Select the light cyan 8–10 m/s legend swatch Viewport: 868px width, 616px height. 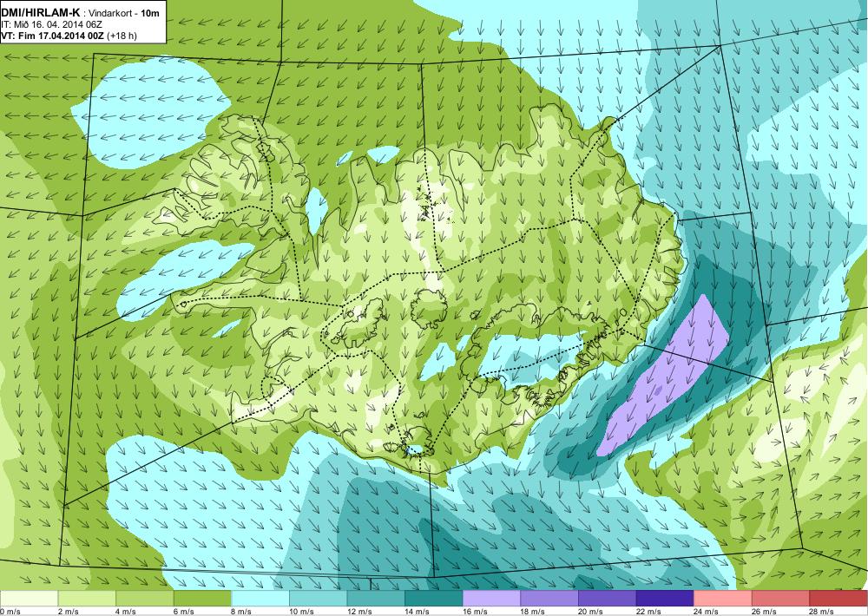tap(260, 599)
